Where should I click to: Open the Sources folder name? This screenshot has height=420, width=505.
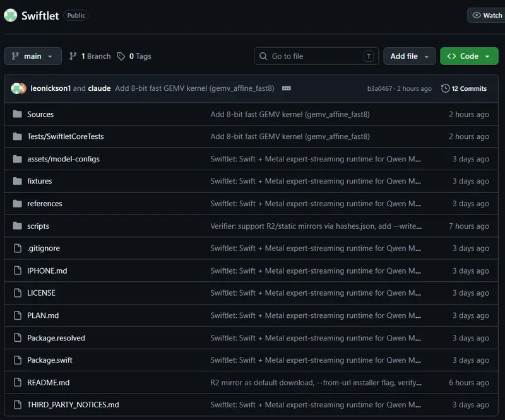40,114
